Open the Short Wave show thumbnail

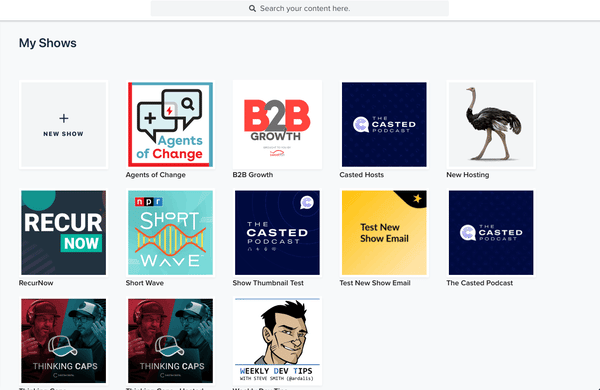[x=170, y=233]
